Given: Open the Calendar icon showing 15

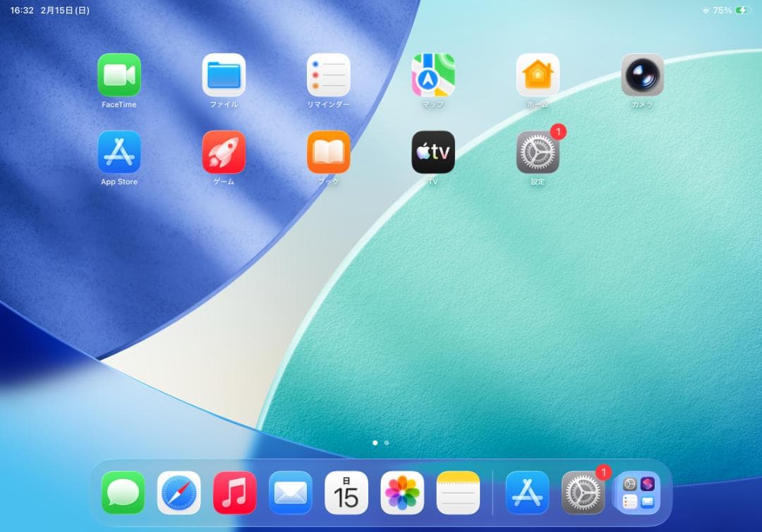Looking at the screenshot, I should click(346, 492).
